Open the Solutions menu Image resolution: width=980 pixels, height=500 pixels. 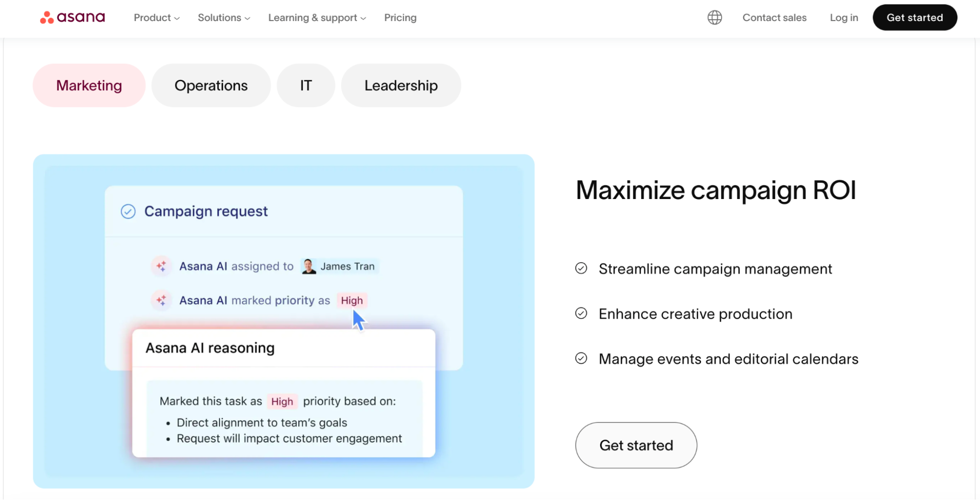point(223,18)
